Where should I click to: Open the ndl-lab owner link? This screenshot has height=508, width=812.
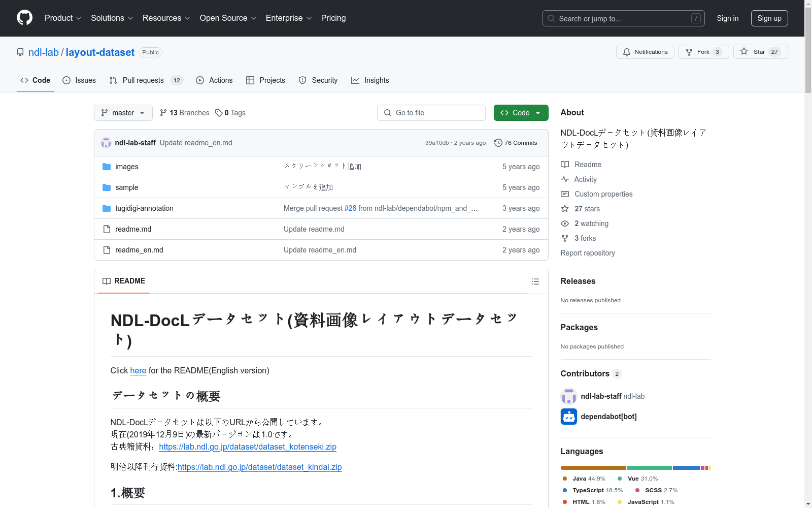coord(44,52)
